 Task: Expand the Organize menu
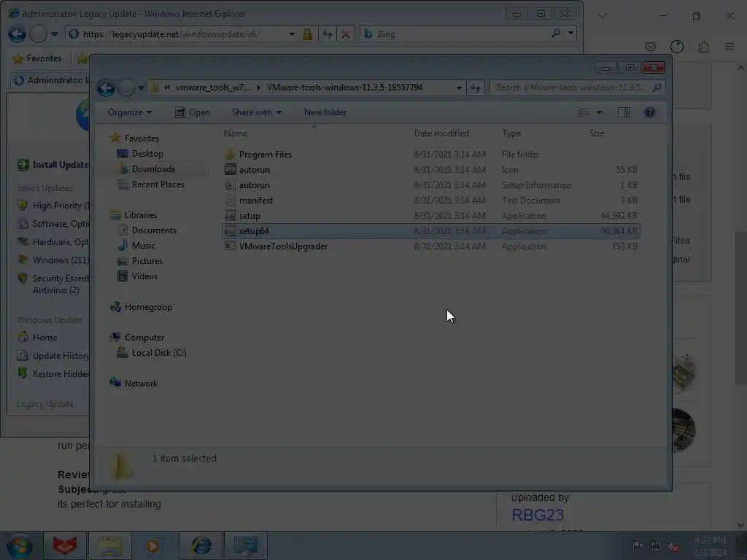(x=130, y=112)
